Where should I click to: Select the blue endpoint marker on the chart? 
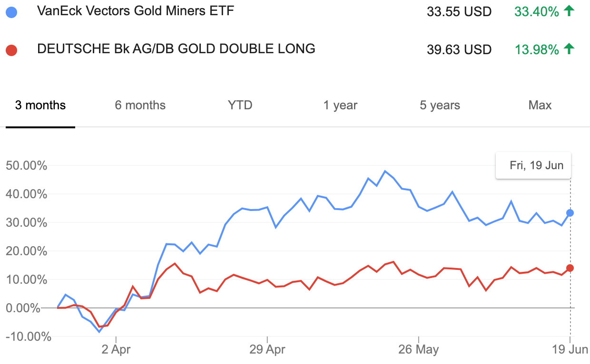570,213
